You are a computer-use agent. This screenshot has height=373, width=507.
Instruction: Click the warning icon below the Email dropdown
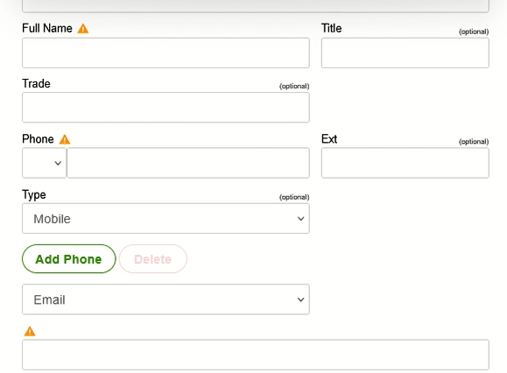coord(30,331)
